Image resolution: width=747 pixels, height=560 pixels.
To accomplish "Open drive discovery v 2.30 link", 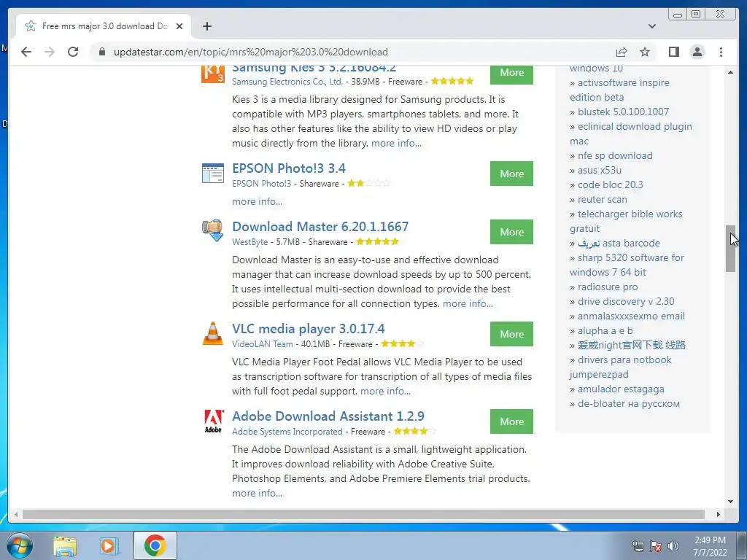I will [x=626, y=301].
